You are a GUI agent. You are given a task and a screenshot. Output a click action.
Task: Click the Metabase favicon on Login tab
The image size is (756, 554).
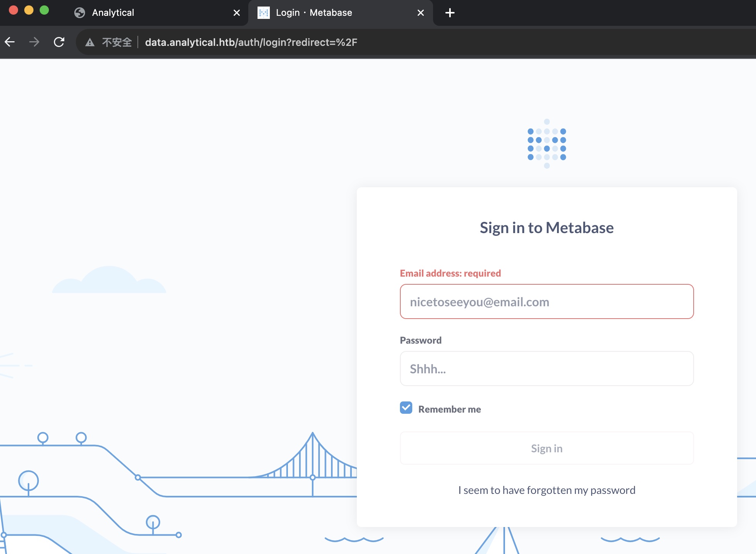click(x=264, y=13)
